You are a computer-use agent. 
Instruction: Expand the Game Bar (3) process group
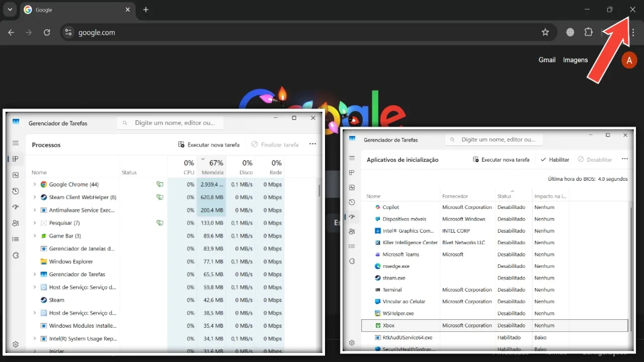click(34, 236)
